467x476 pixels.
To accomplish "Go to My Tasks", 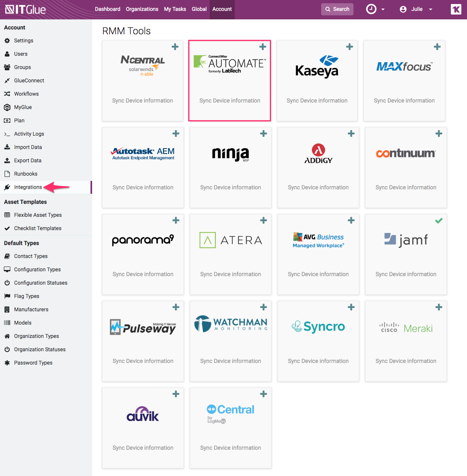I will click(175, 9).
